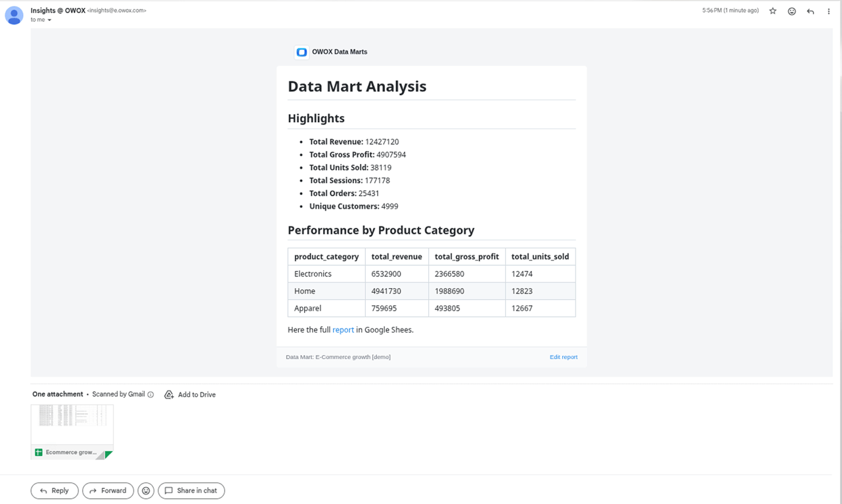Click Reply to respond to the email
The image size is (842, 504).
(54, 490)
